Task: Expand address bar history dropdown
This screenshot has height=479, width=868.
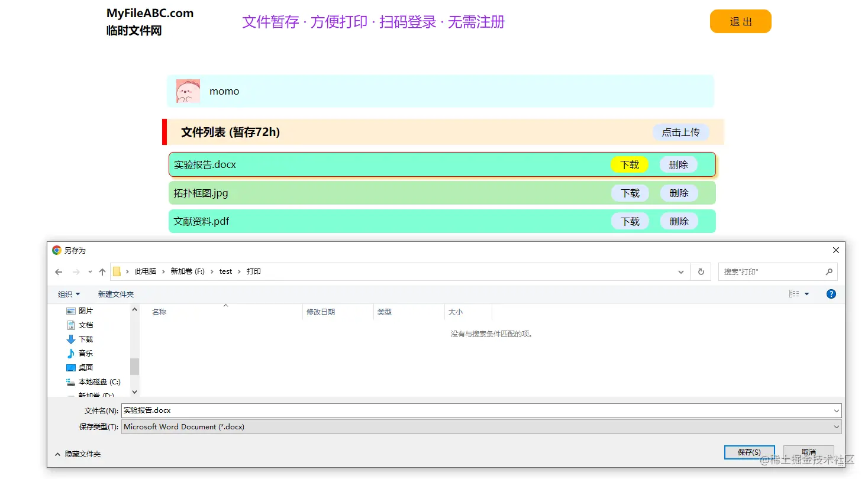Action: pyautogui.click(x=681, y=272)
